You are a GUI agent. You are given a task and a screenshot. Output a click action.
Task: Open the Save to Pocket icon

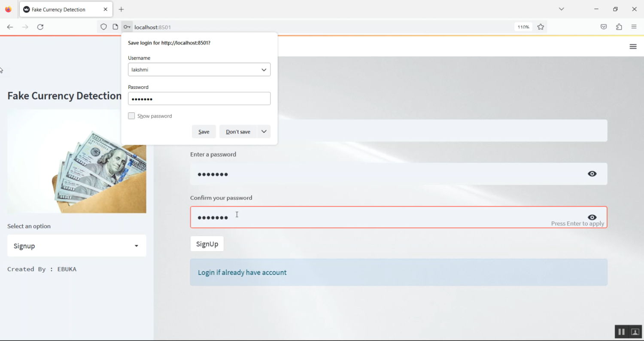(604, 27)
